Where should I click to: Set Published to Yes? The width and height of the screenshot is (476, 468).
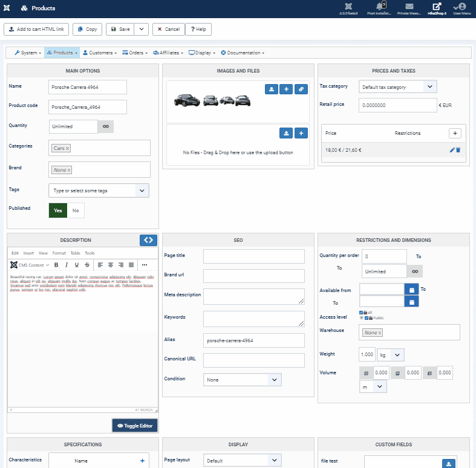click(x=57, y=210)
